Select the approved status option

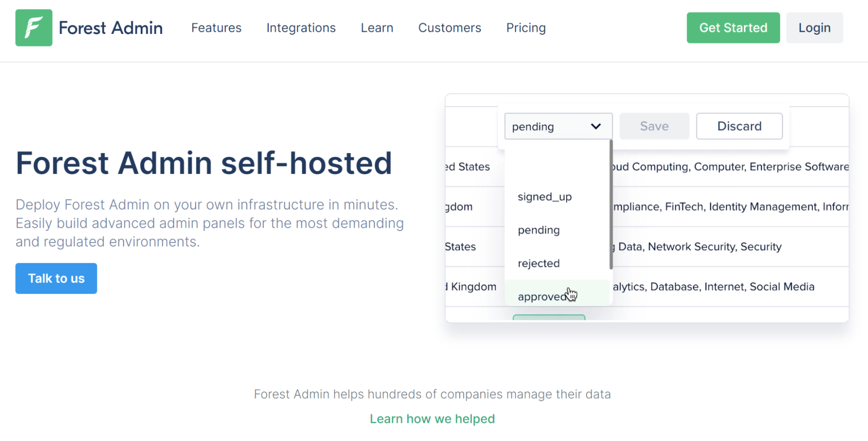click(543, 296)
